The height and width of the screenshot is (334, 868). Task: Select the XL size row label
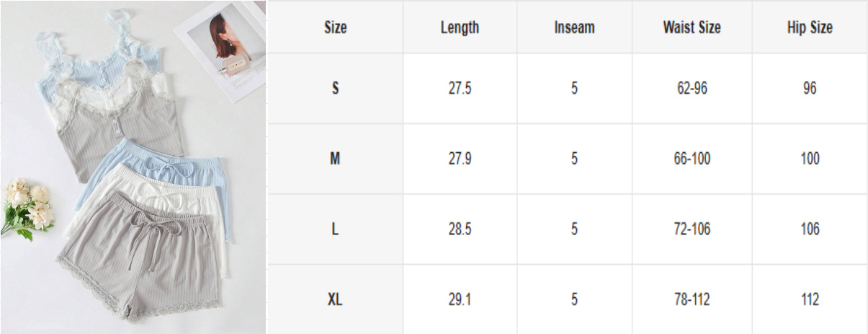[335, 299]
